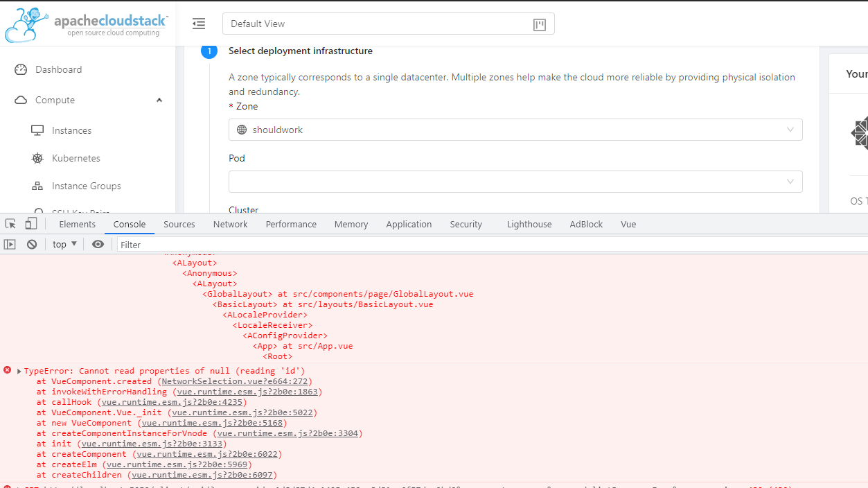This screenshot has width=868, height=488.
Task: Open vue.runtime.esm.js?2b0e:5022 source link
Action: click(x=242, y=412)
